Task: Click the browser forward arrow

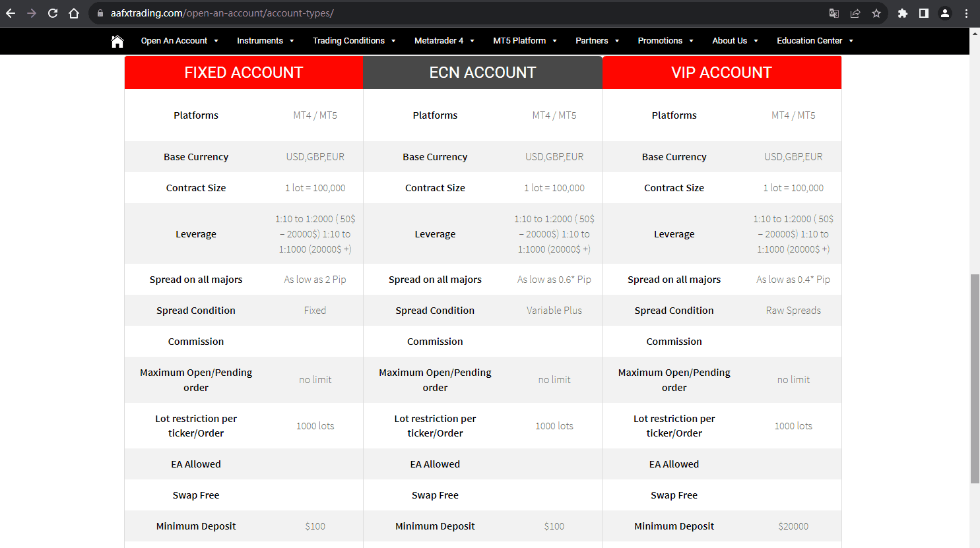Action: pos(32,13)
